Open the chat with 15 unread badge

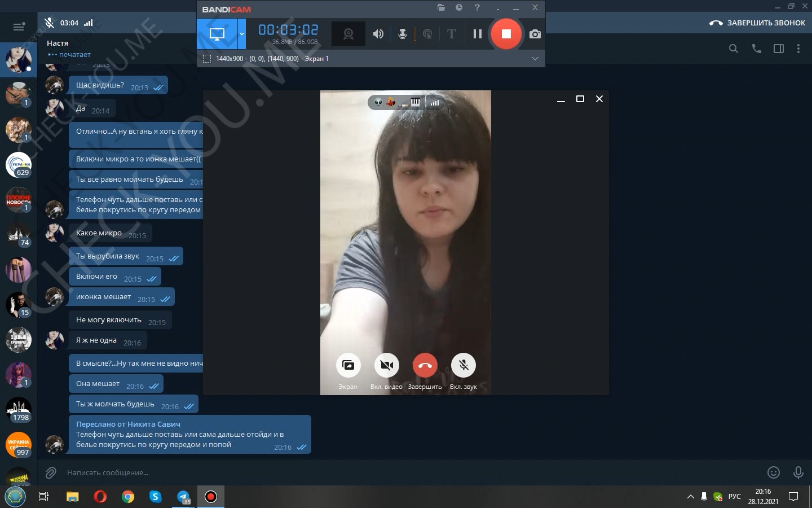pyautogui.click(x=19, y=305)
